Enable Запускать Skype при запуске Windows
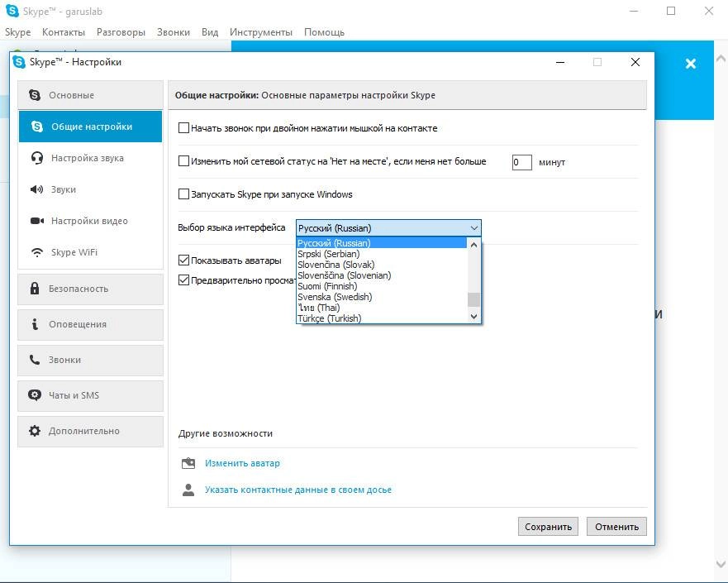Viewport: 728px width, 583px height. pos(183,194)
